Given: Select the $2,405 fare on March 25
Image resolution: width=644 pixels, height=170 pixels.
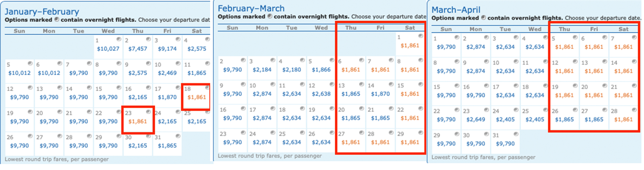Looking at the screenshot, I should pyautogui.click(x=534, y=120).
